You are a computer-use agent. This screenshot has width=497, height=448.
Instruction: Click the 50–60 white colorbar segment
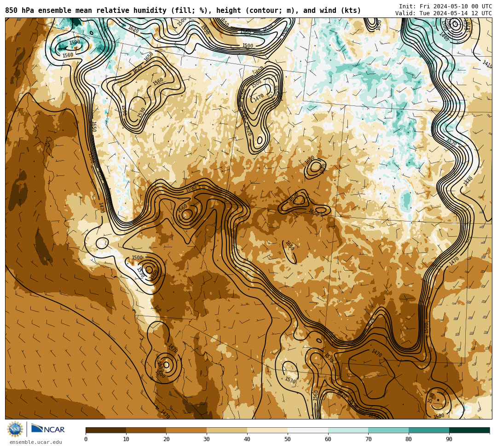[308, 430]
